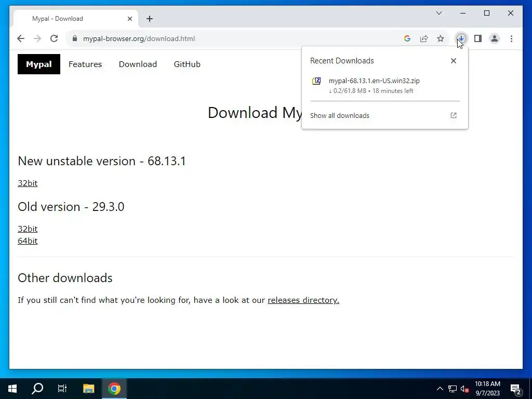Screen dimensions: 532x399
Task: Click the 'Other downloads' heading
Action: click(65, 278)
